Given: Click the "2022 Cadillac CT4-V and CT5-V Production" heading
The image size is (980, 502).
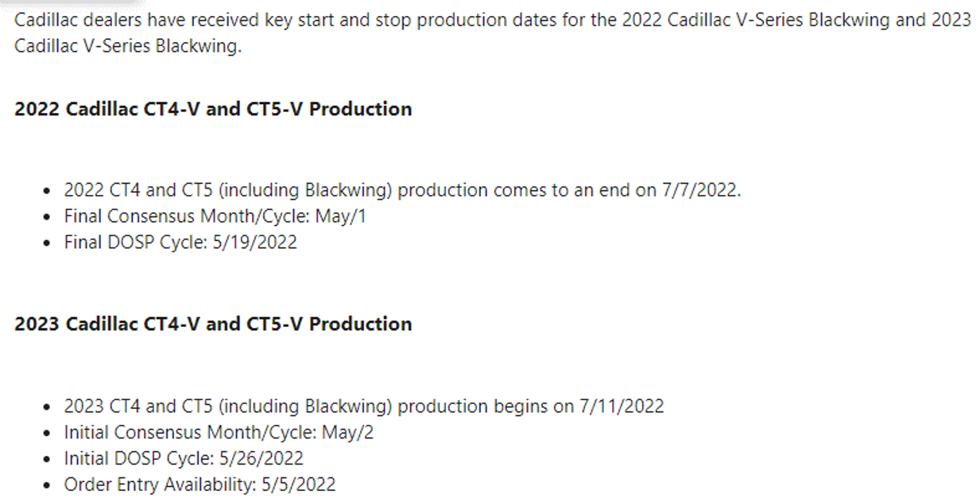Looking at the screenshot, I should pyautogui.click(x=213, y=109).
